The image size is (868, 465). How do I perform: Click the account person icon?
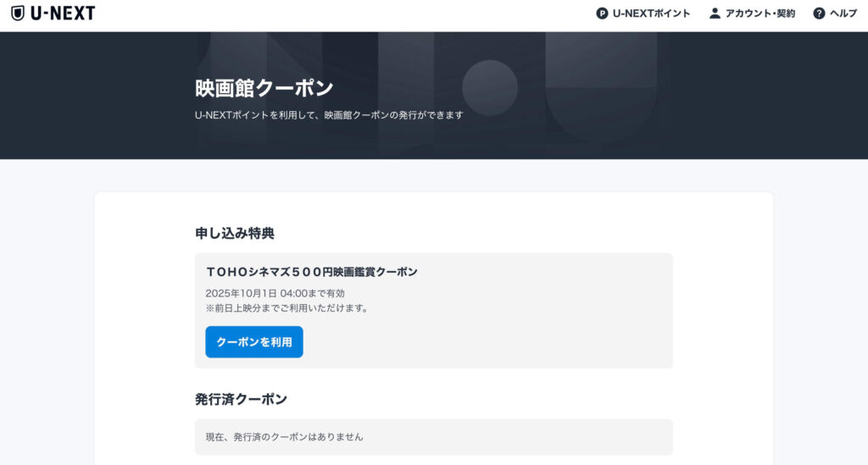pos(715,14)
